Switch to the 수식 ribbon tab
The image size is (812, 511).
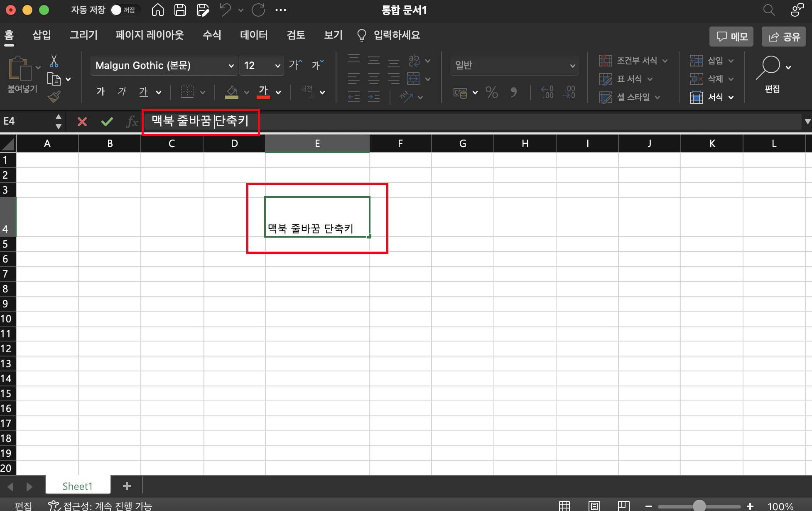coord(212,35)
